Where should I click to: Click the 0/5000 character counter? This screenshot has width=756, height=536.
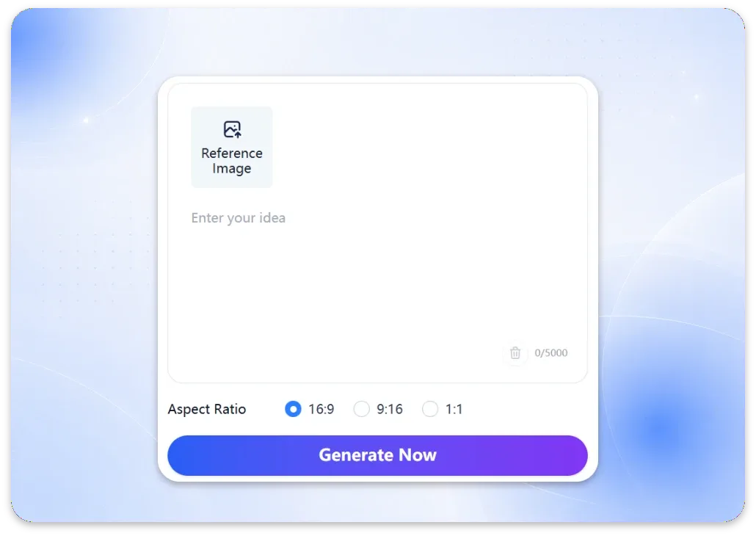pos(551,352)
